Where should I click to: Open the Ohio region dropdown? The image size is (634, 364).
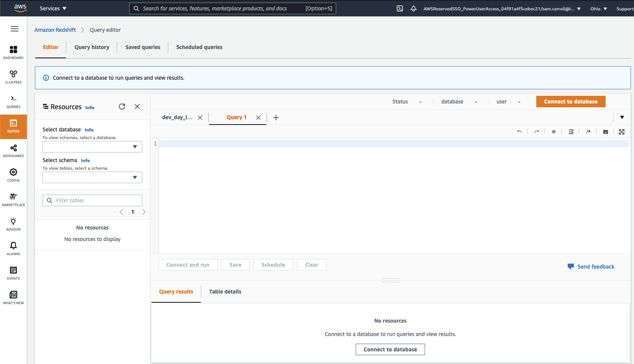tap(599, 9)
